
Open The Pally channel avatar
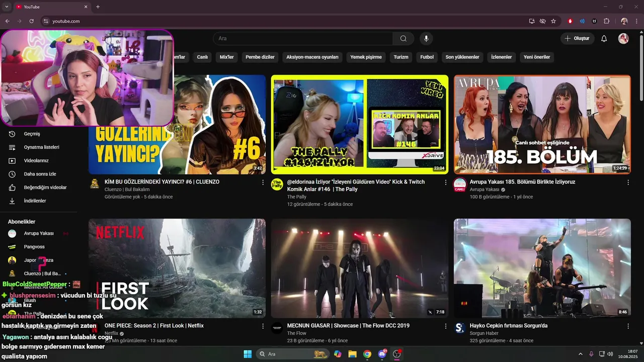point(277,184)
